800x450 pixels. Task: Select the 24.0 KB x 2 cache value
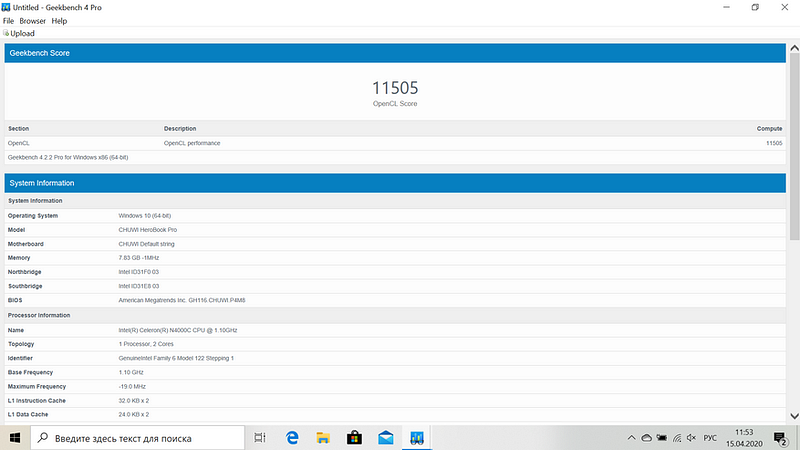[134, 415]
